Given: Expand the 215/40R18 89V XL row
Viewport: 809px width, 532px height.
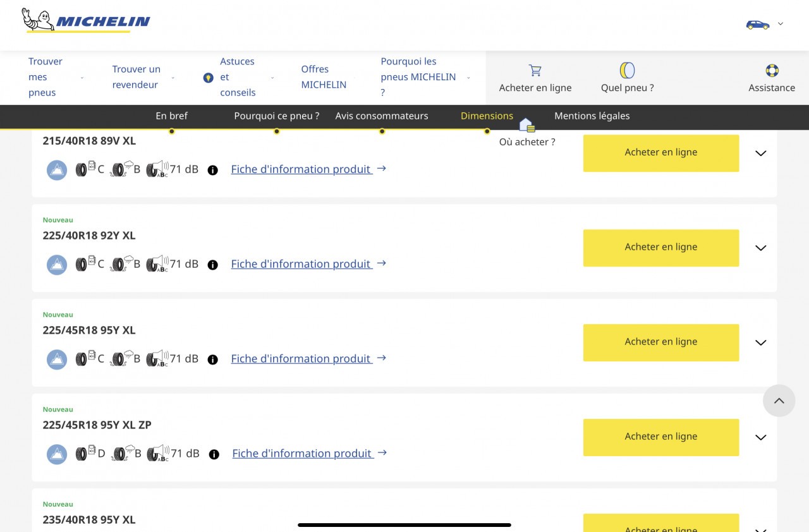Looking at the screenshot, I should pos(761,154).
